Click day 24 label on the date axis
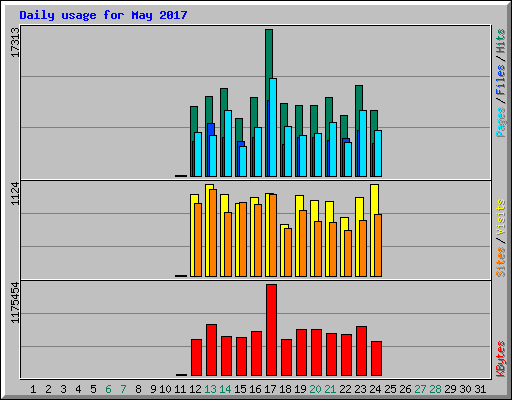 375,389
